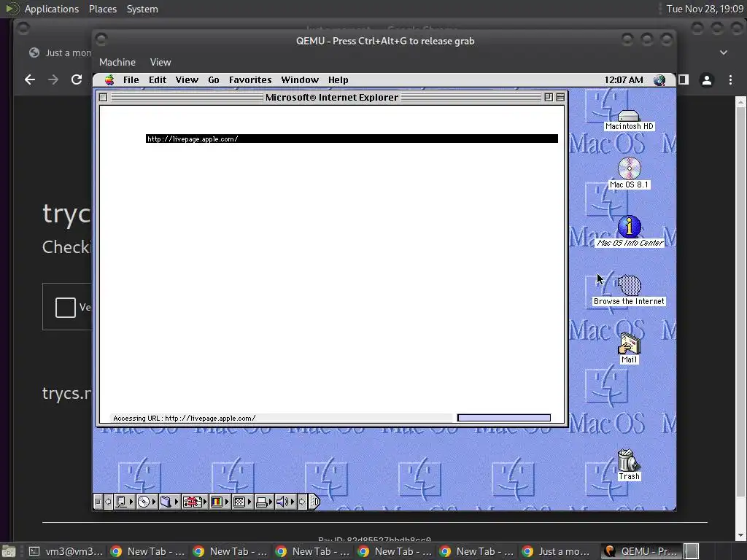747x560 pixels.
Task: Open the printer selector Control Strip module
Action: pos(264,502)
